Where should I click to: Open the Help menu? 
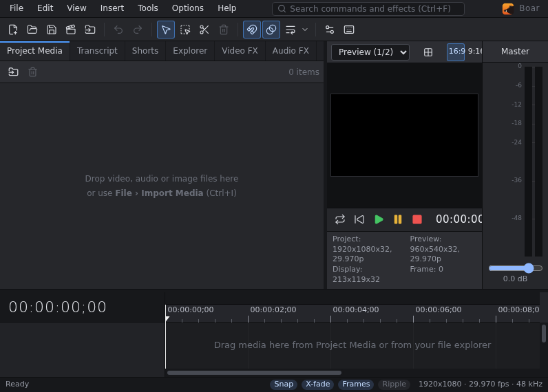pyautogui.click(x=226, y=8)
